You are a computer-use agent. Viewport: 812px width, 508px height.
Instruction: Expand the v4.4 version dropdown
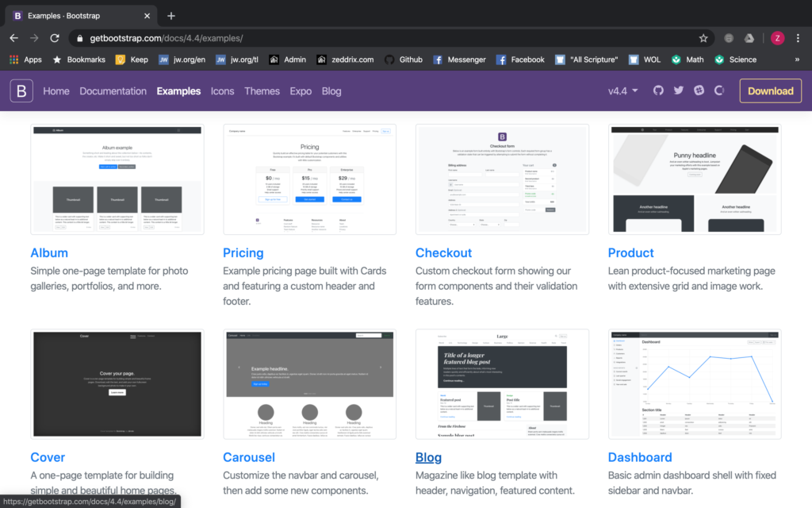click(622, 91)
